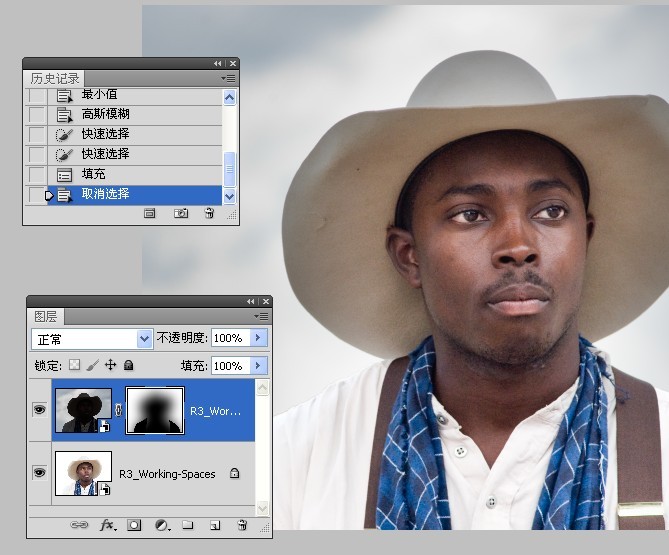Screen dimensions: 669x555
Task: Close the History panel
Action: pyautogui.click(x=233, y=64)
